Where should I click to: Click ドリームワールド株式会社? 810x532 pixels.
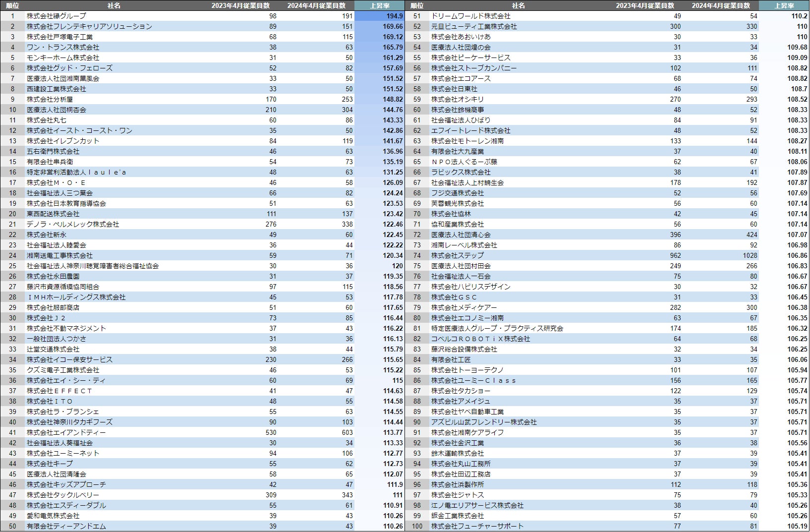[471, 16]
